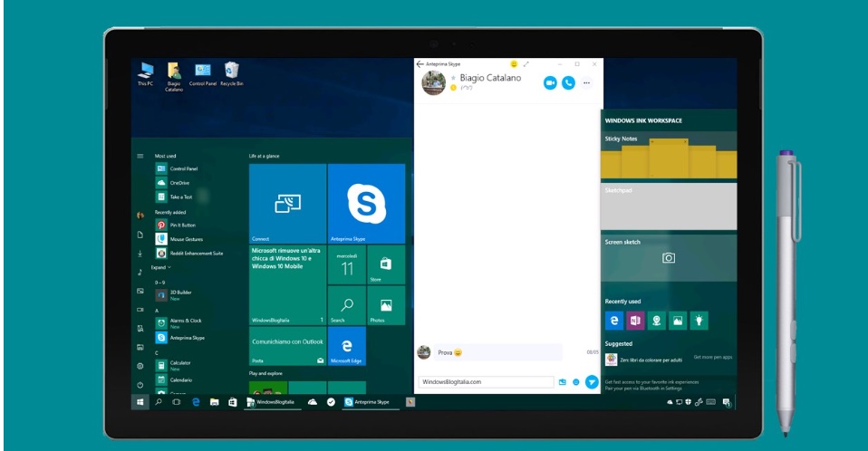Expand the Recently added apps list
Screen dimensions: 868x451
tap(160, 267)
